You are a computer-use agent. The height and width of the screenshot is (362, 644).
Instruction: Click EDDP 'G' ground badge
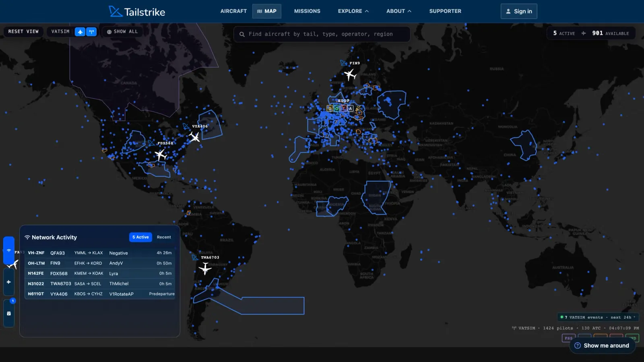pyautogui.click(x=337, y=109)
